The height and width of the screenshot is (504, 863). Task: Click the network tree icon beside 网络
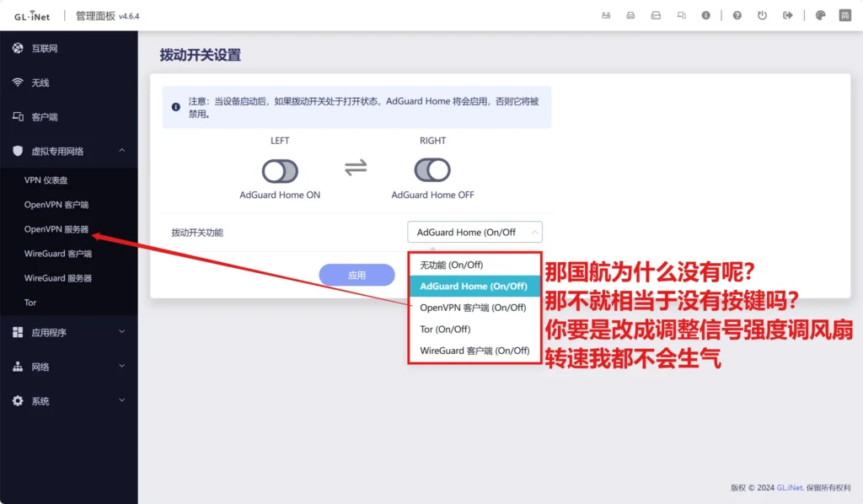point(18,367)
